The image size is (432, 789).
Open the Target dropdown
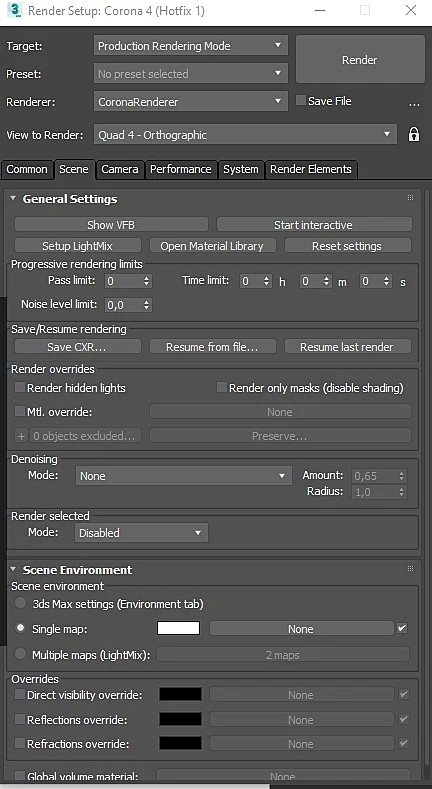[x=191, y=46]
